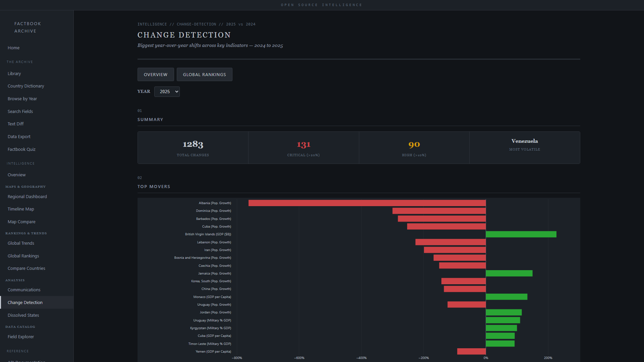Click the Venezuela most volatile summary card
The width and height of the screenshot is (644, 362).
[x=524, y=147]
